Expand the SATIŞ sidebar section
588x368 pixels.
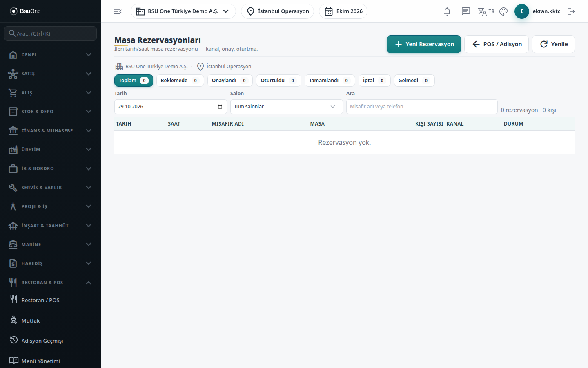[x=51, y=74]
